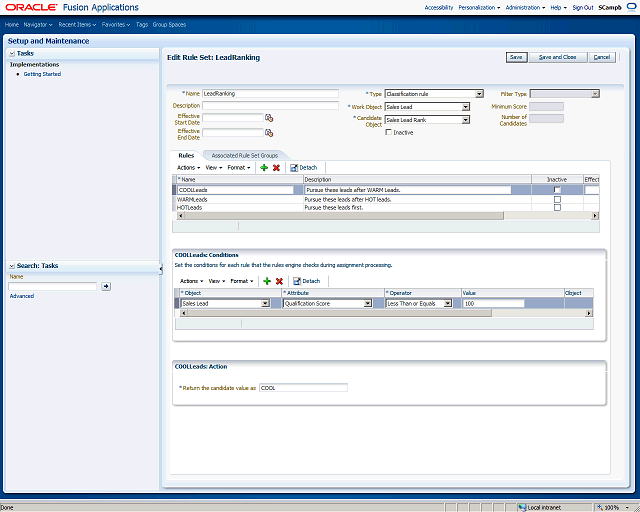The image size is (640, 512).
Task: Add a condition with the green plus icon in Conditions toolbar
Action: [267, 281]
